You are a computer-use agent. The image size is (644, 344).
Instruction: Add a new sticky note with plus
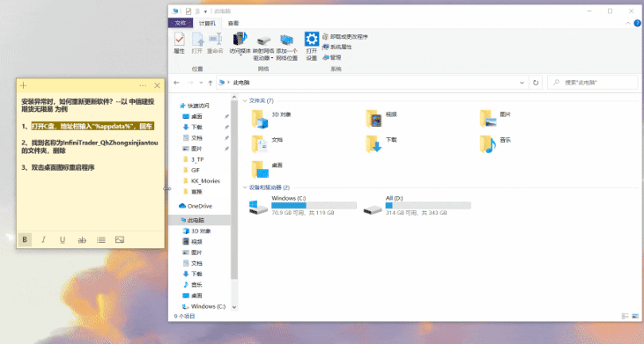coord(24,85)
